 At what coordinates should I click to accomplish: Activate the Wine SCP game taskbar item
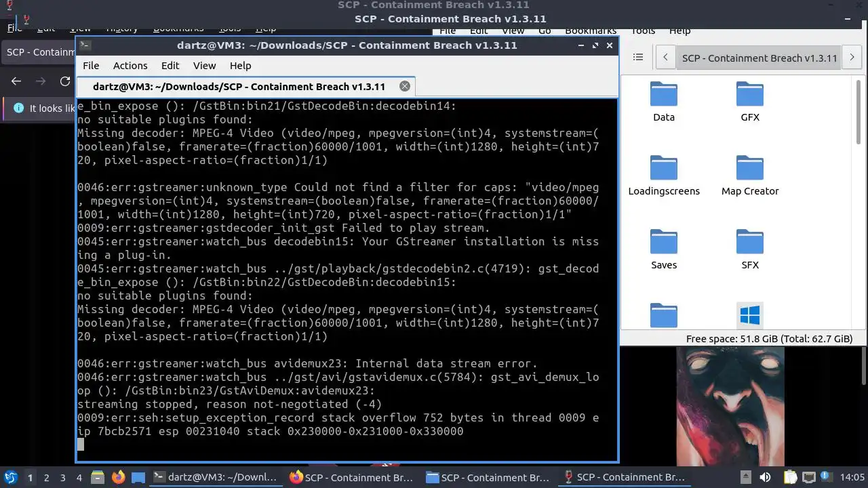[624, 477]
